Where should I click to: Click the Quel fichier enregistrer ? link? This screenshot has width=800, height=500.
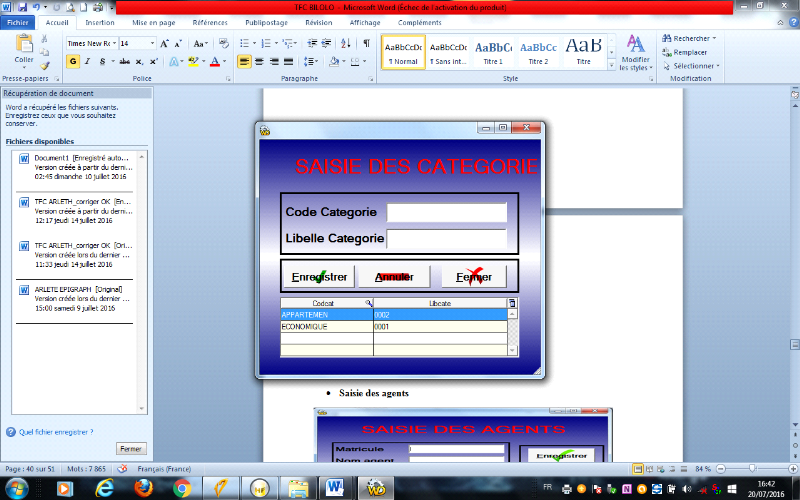tap(56, 432)
